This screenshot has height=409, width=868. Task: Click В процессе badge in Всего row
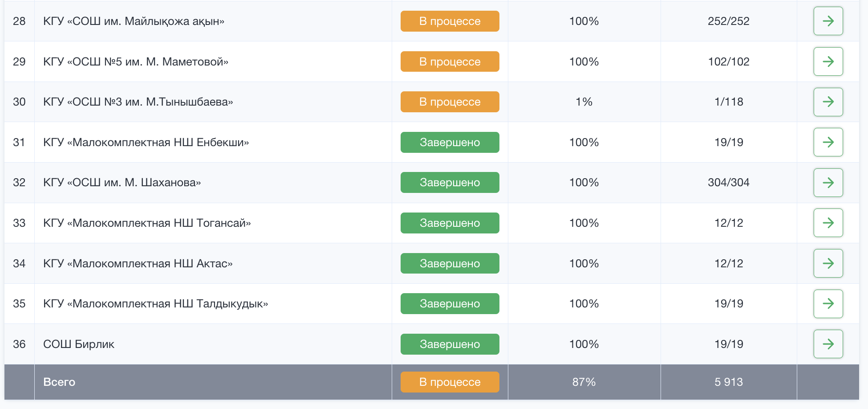click(x=450, y=382)
